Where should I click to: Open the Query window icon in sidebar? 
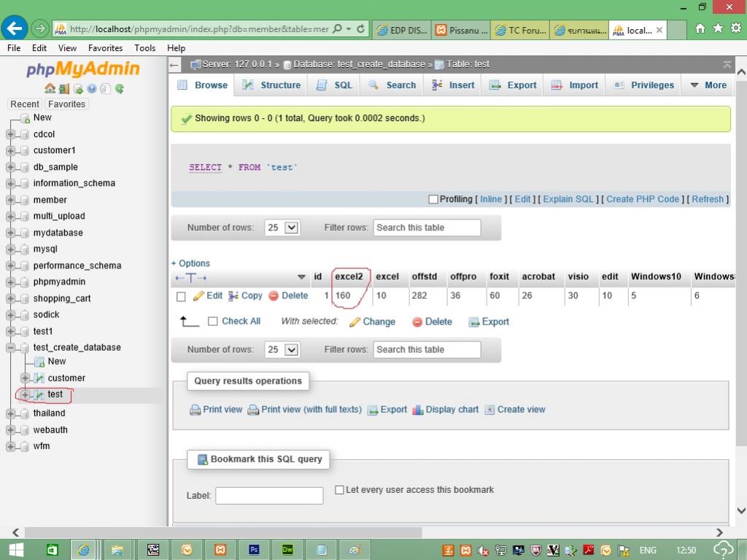click(x=78, y=88)
